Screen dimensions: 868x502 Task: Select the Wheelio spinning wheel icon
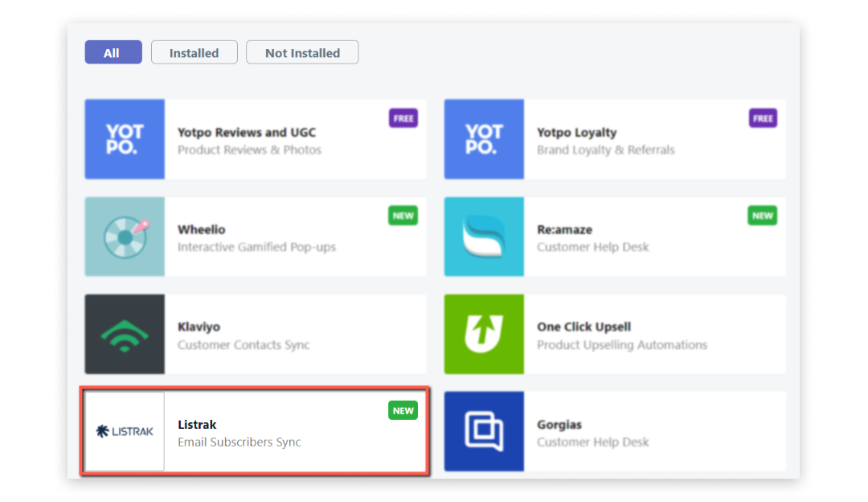[x=125, y=237]
